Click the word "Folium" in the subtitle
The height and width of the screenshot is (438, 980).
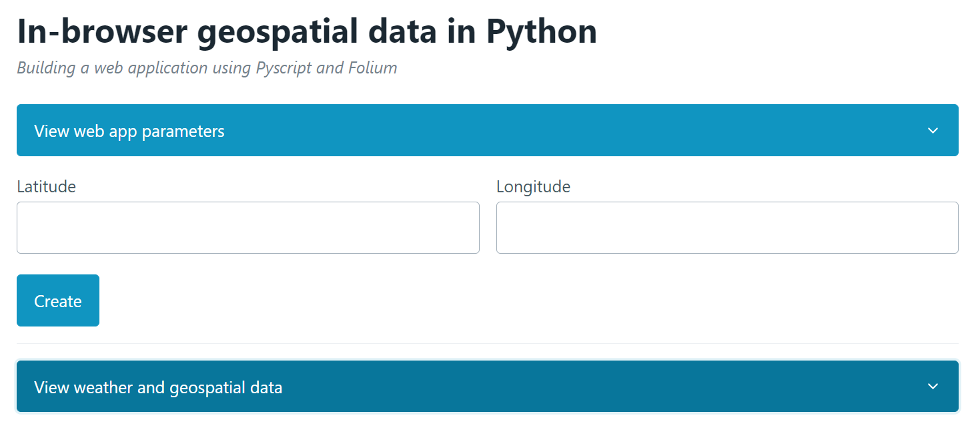[x=372, y=68]
